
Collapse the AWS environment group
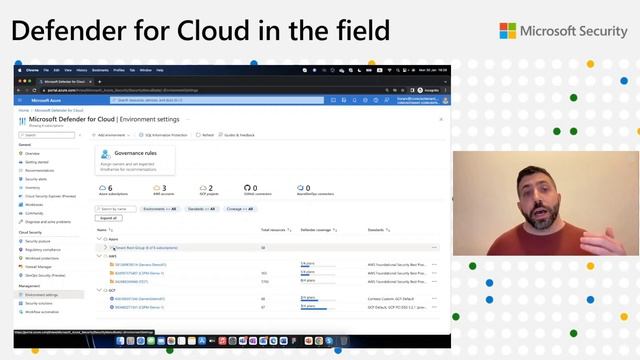[99, 256]
